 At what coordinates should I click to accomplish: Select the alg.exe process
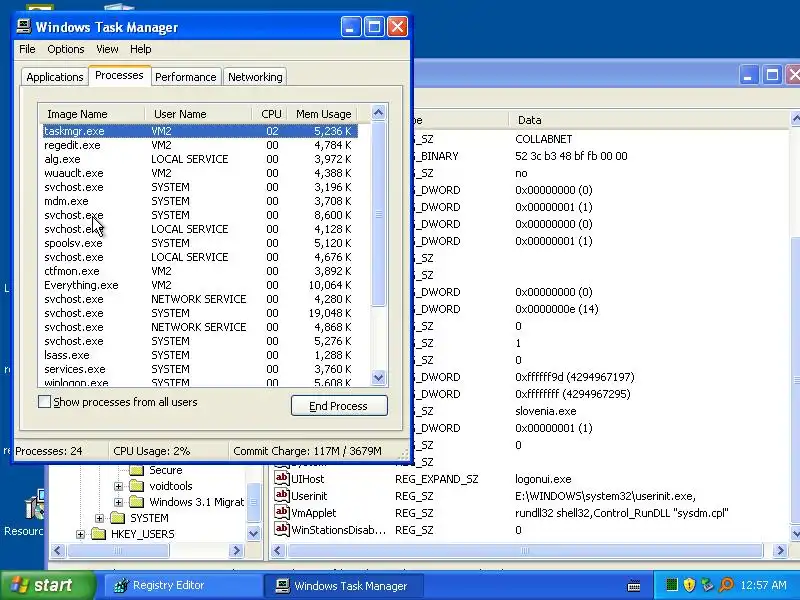200,159
